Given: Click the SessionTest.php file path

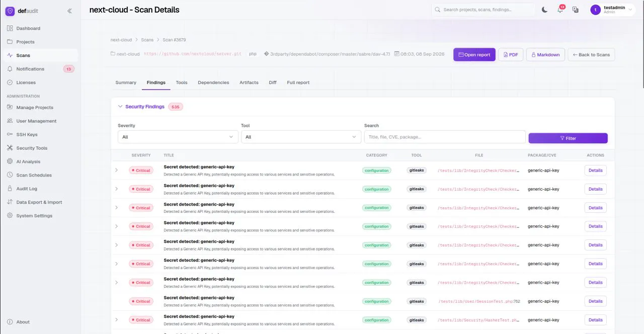Looking at the screenshot, I should coord(479,301).
